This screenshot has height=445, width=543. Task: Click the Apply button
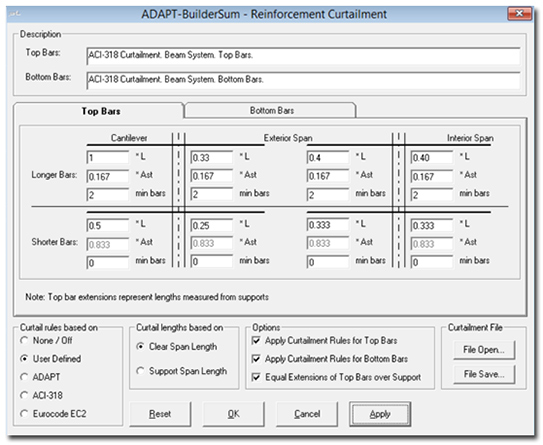(x=380, y=414)
